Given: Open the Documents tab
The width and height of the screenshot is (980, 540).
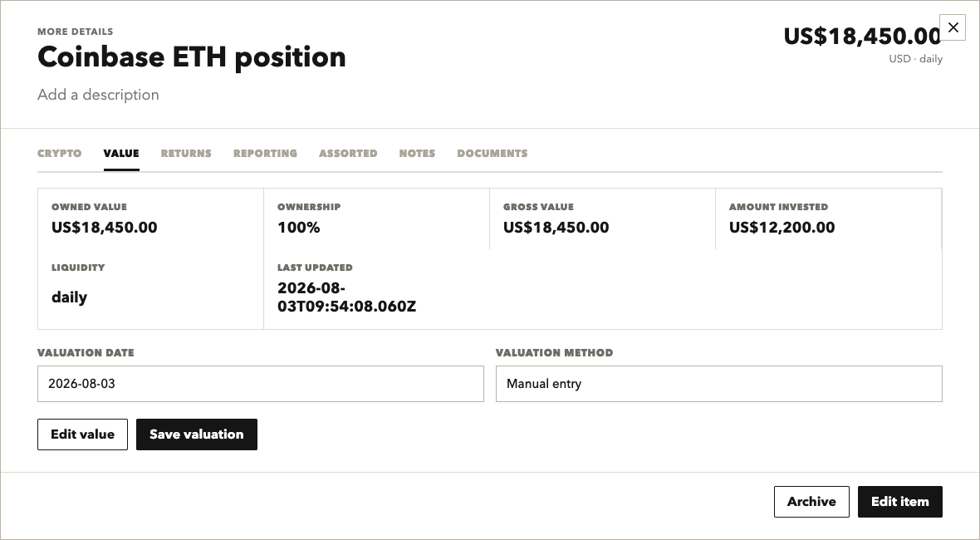Looking at the screenshot, I should (492, 153).
